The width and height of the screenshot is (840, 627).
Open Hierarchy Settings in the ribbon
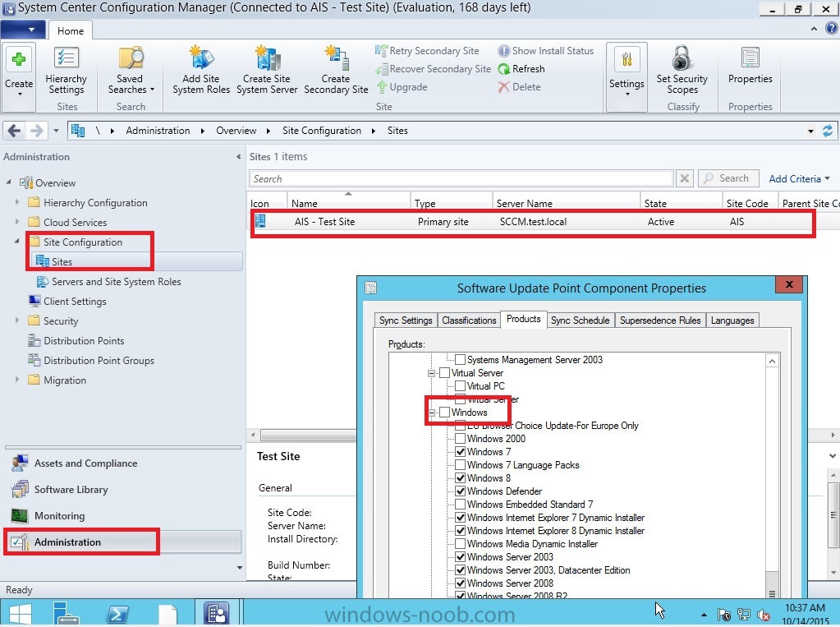point(66,71)
